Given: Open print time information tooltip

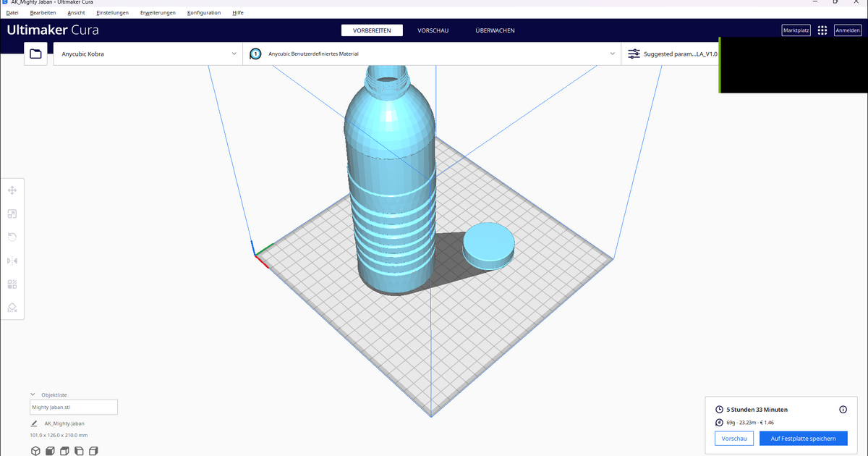Looking at the screenshot, I should [x=843, y=409].
